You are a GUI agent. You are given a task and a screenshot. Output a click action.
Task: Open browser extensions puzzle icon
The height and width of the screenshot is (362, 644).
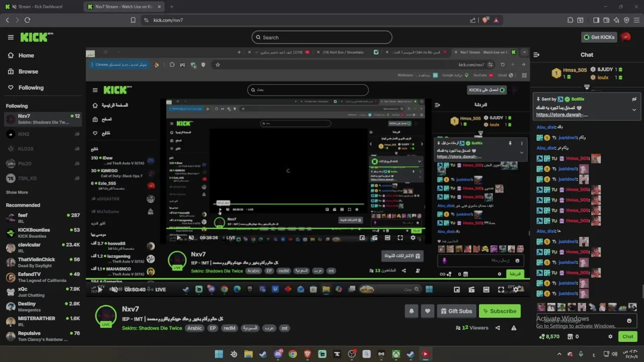[570, 20]
